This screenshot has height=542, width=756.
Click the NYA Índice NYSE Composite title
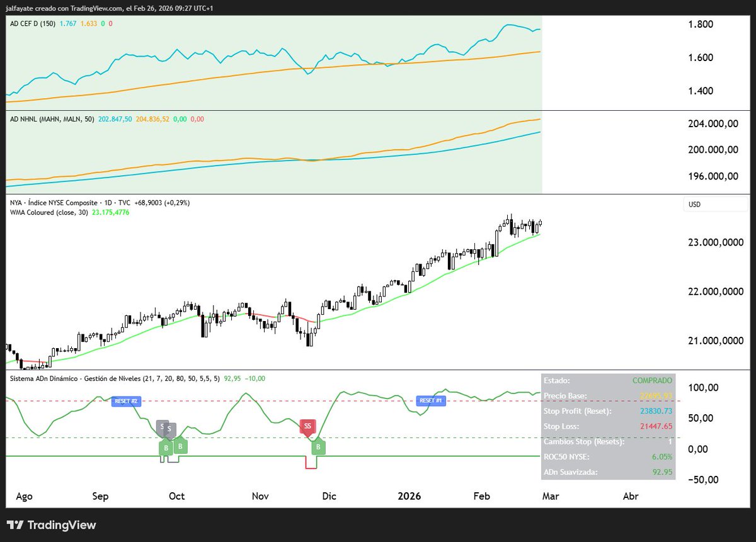coord(53,203)
